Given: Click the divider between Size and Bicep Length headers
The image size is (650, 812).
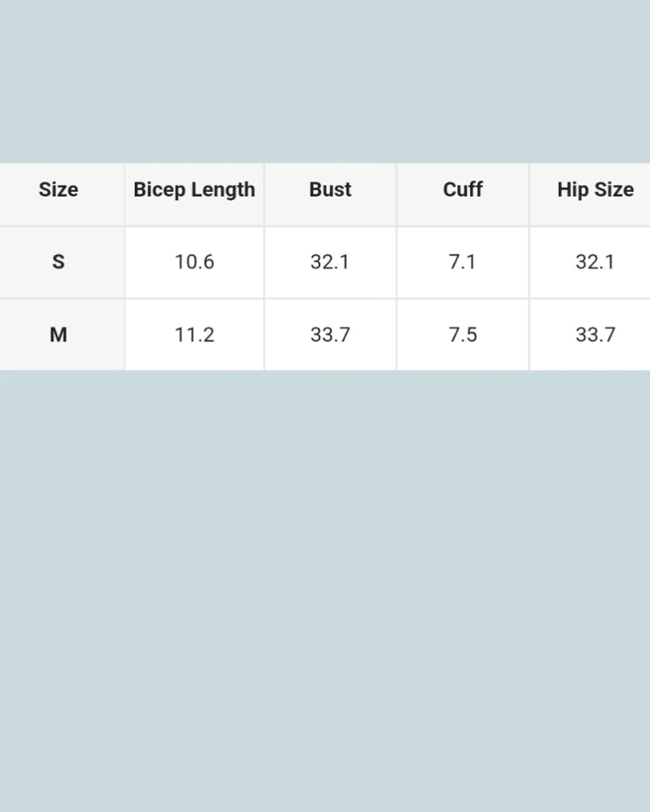Looking at the screenshot, I should 124,194.
